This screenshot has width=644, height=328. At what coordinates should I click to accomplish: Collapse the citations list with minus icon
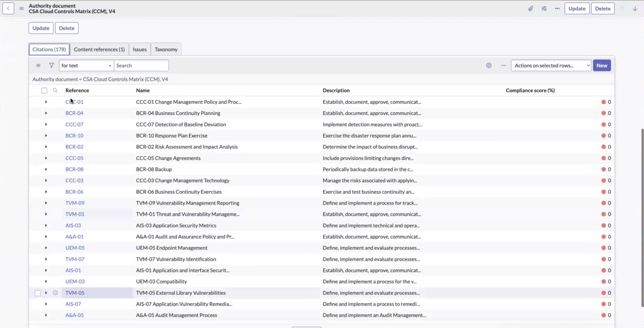tap(504, 65)
